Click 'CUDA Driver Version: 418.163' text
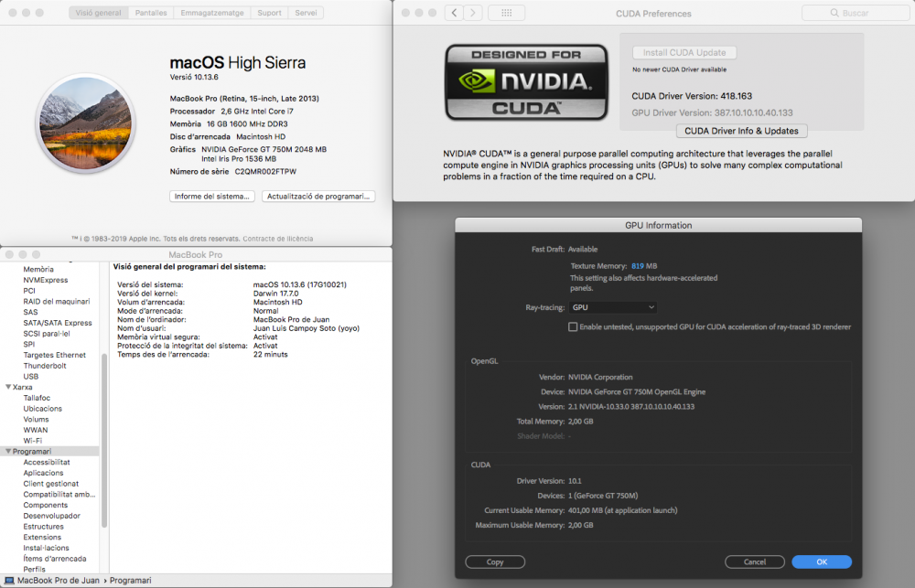 click(x=692, y=96)
